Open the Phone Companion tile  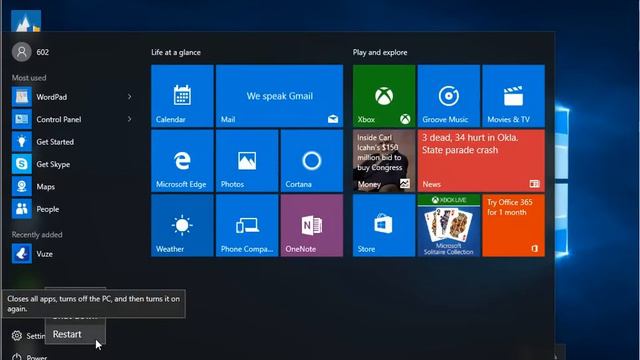coord(247,225)
